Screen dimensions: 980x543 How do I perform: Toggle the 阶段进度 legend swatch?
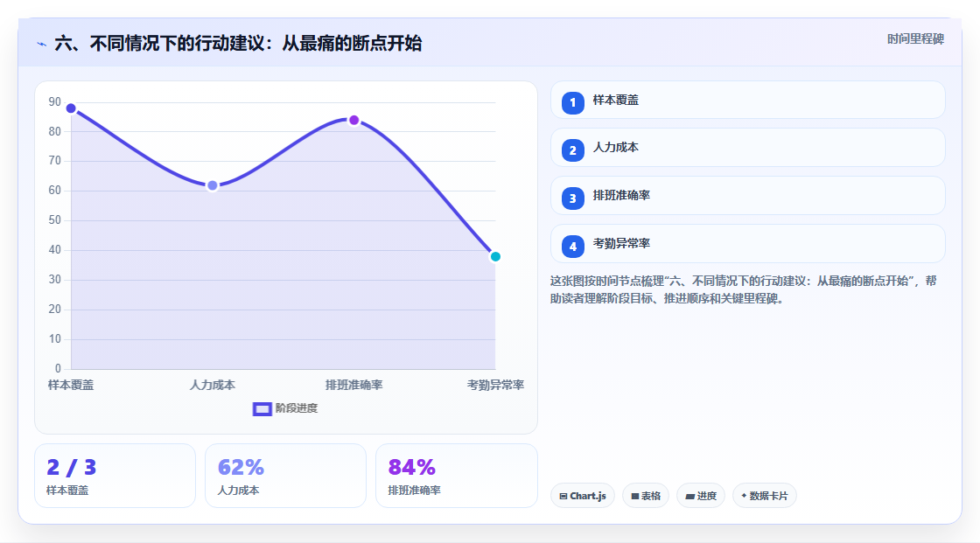(x=262, y=408)
